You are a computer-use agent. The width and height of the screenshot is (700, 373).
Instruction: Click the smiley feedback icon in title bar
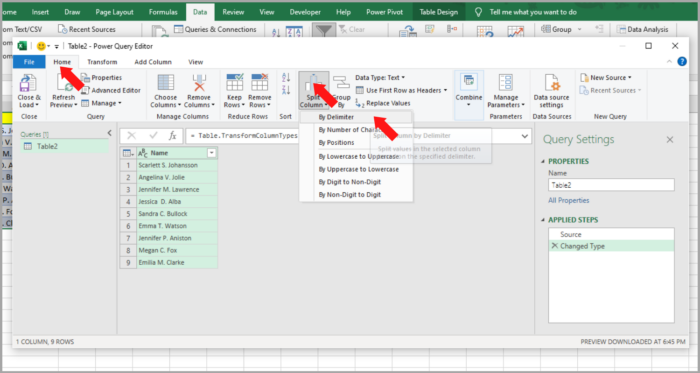coord(41,46)
